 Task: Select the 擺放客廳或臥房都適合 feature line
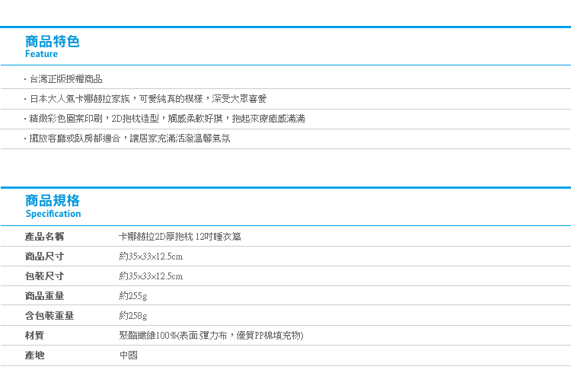click(129, 139)
